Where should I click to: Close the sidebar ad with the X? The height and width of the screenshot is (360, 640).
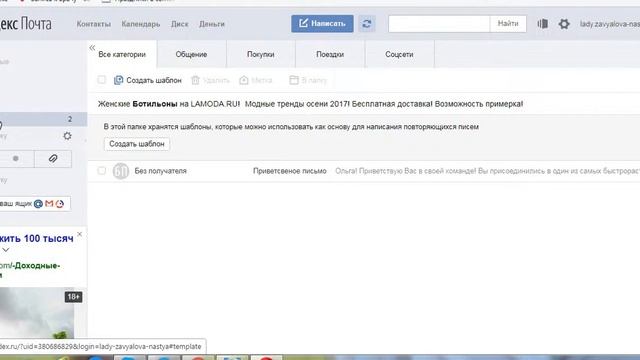(80, 234)
